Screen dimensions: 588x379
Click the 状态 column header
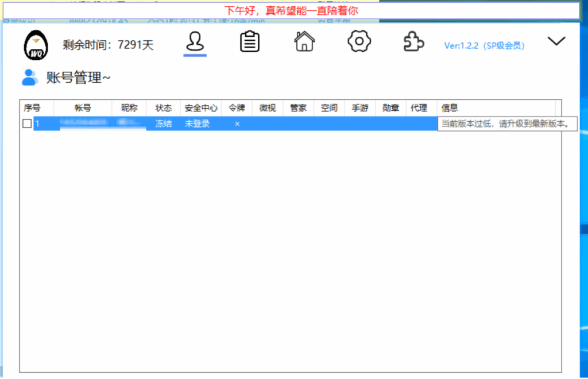(164, 108)
